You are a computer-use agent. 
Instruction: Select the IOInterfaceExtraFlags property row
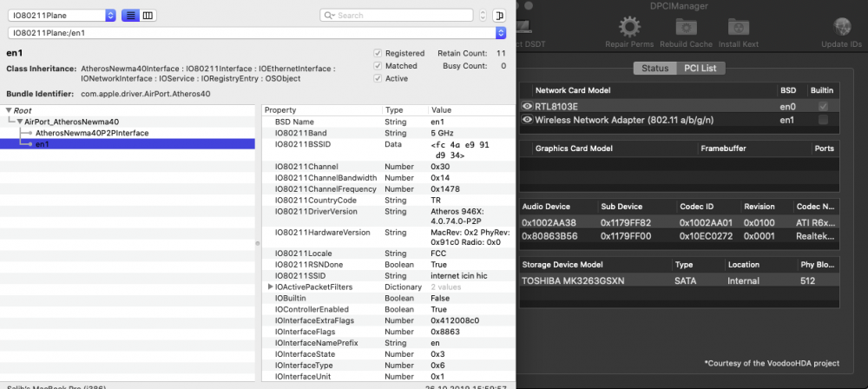pos(388,320)
